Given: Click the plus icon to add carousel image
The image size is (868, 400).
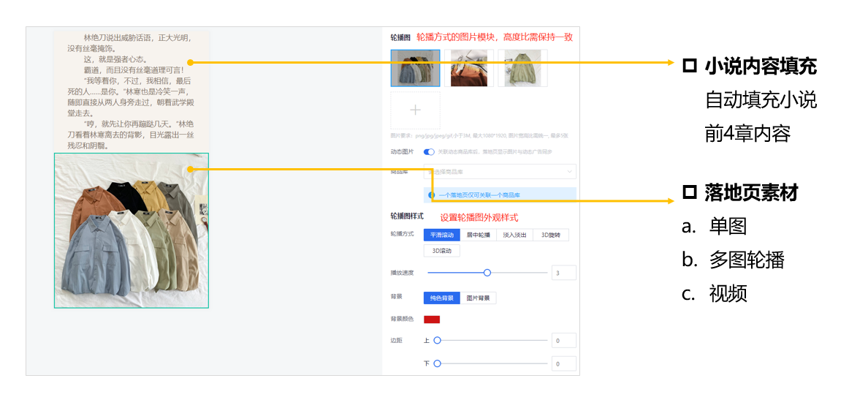Looking at the screenshot, I should point(415,110).
